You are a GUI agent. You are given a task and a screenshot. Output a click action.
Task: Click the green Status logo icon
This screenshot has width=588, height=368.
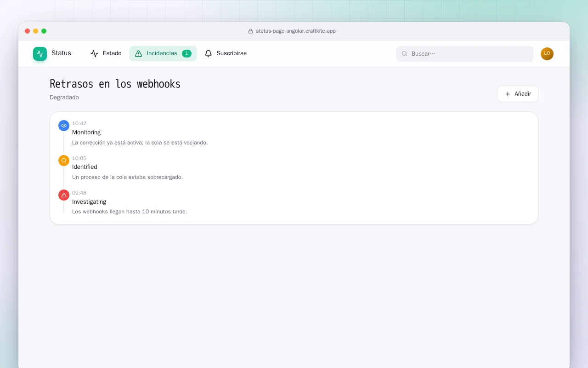40,54
